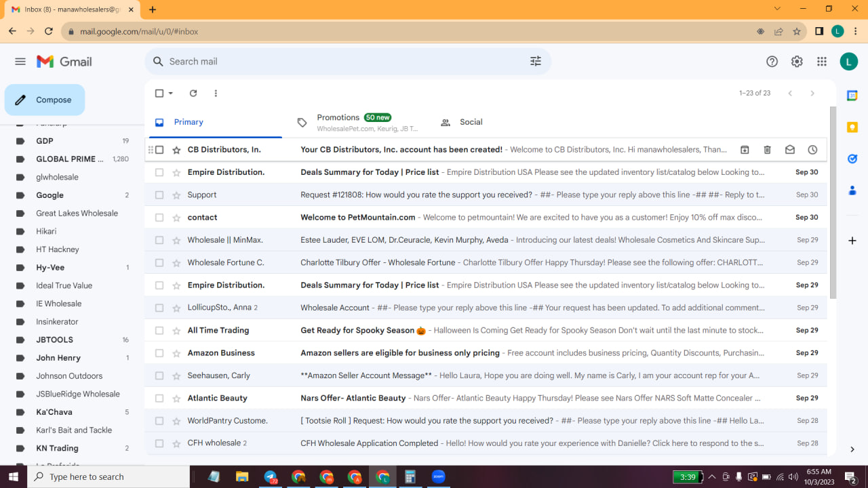Viewport: 868px width, 488px height.
Task: Open Telegram from the taskbar
Action: tap(271, 477)
